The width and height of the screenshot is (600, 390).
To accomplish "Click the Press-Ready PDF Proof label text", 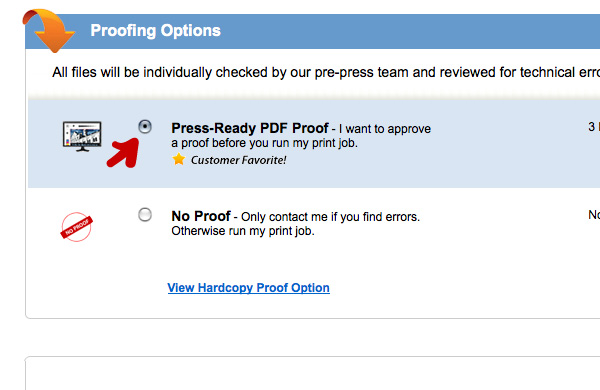I will (x=250, y=128).
